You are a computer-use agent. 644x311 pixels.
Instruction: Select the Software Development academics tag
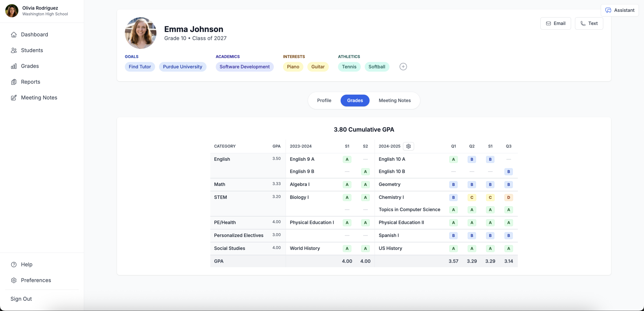point(244,67)
